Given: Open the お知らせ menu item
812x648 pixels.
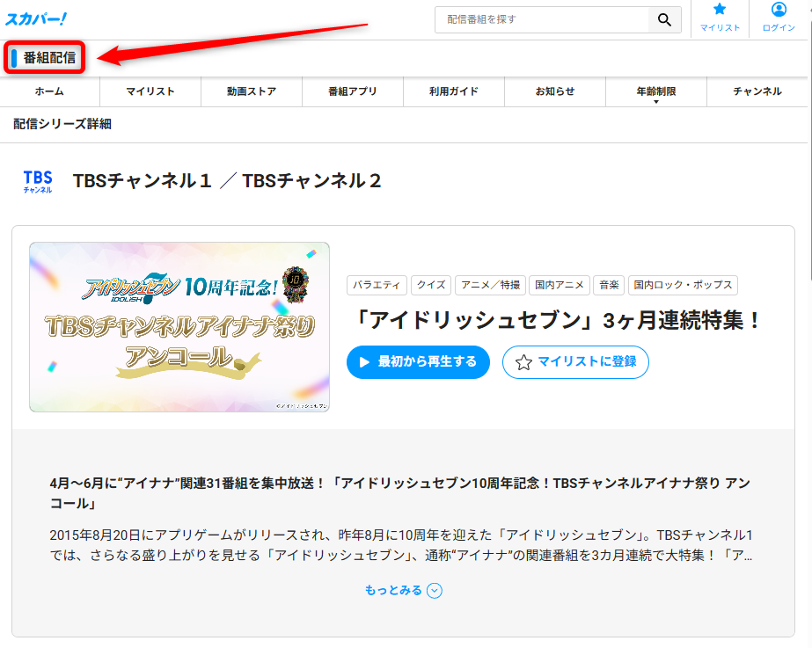Looking at the screenshot, I should pyautogui.click(x=554, y=91).
